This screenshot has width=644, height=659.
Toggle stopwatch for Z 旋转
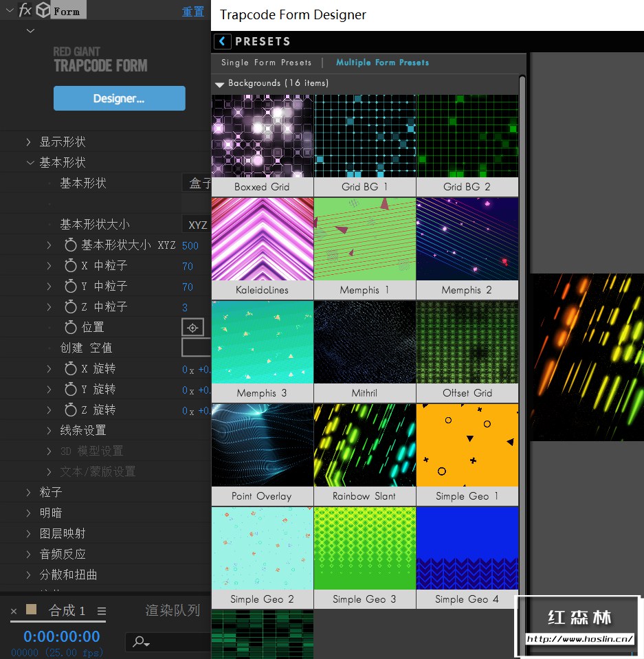(x=70, y=410)
